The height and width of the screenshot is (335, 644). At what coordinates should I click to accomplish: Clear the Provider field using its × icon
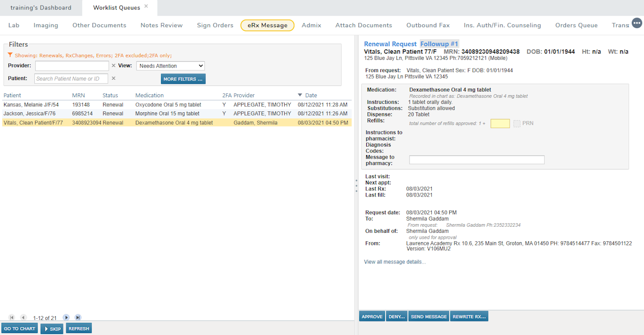[x=114, y=65]
